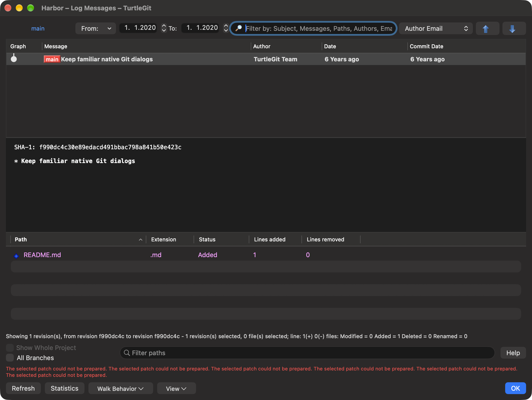
Task: Click the main branch link
Action: tap(38, 29)
